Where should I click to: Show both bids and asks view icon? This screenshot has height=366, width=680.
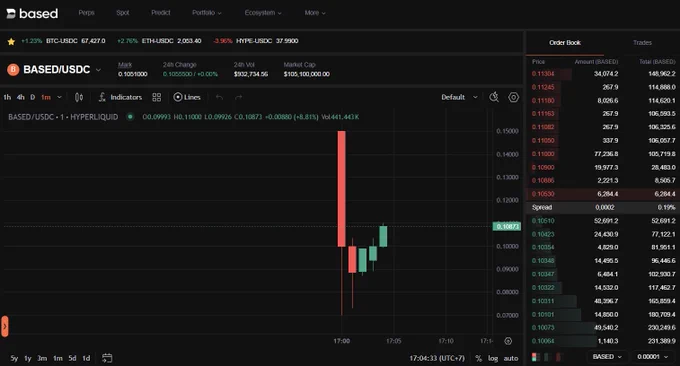[536, 357]
